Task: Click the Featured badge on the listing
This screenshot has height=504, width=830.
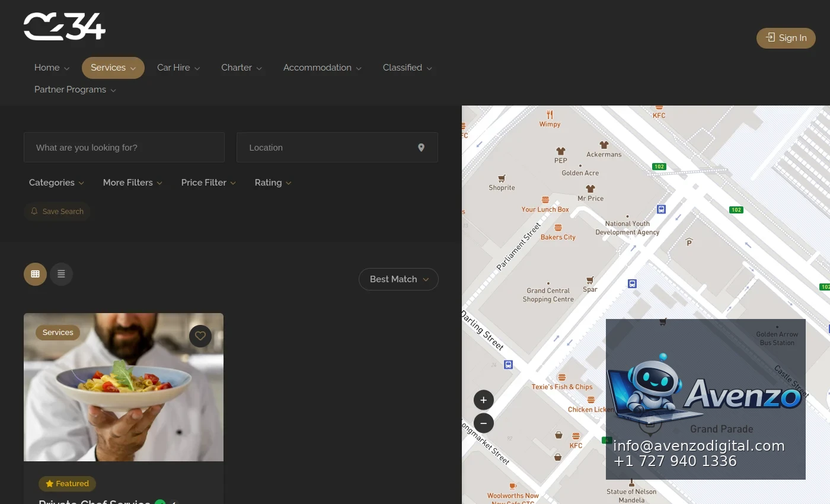Action: [x=67, y=484]
